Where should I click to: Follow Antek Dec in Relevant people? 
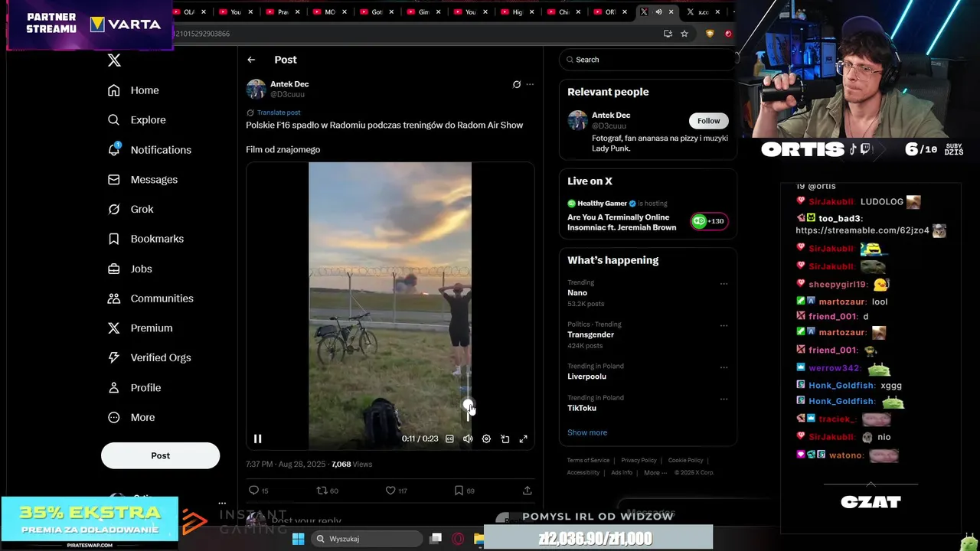coord(708,121)
